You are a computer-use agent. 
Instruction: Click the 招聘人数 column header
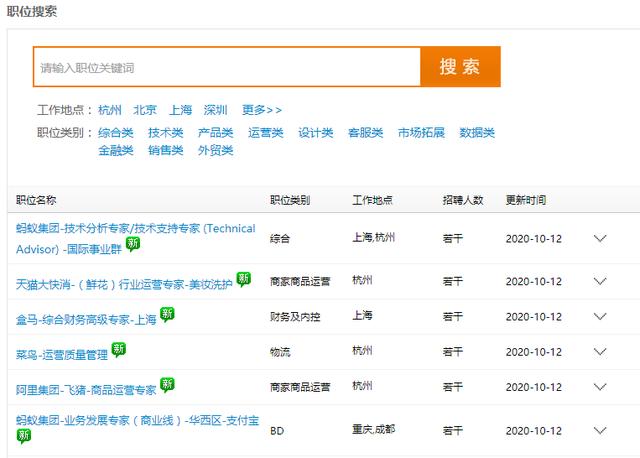point(463,200)
